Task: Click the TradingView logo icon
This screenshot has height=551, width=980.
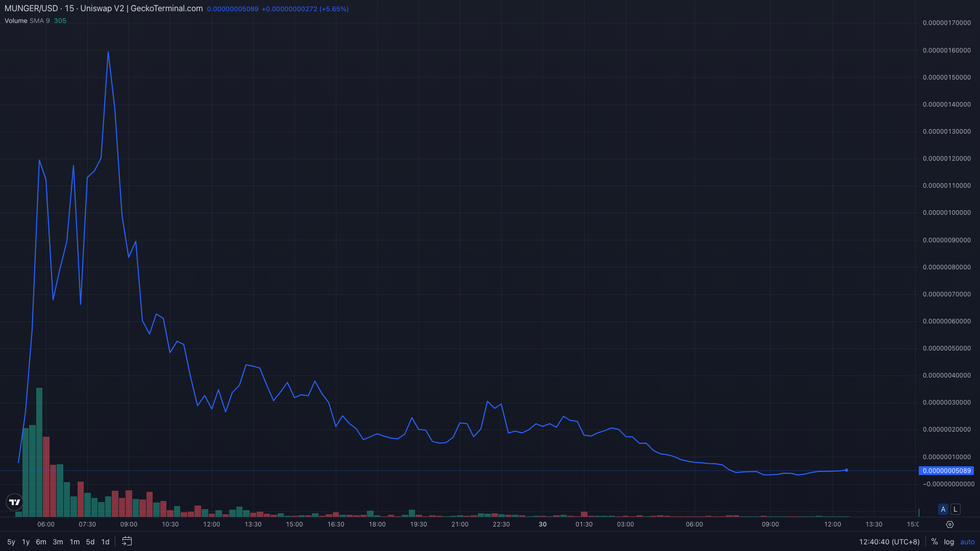Action: tap(14, 502)
